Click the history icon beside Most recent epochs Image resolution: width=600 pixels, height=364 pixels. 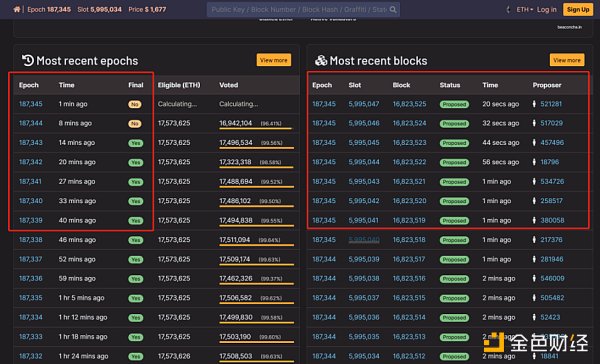28,60
